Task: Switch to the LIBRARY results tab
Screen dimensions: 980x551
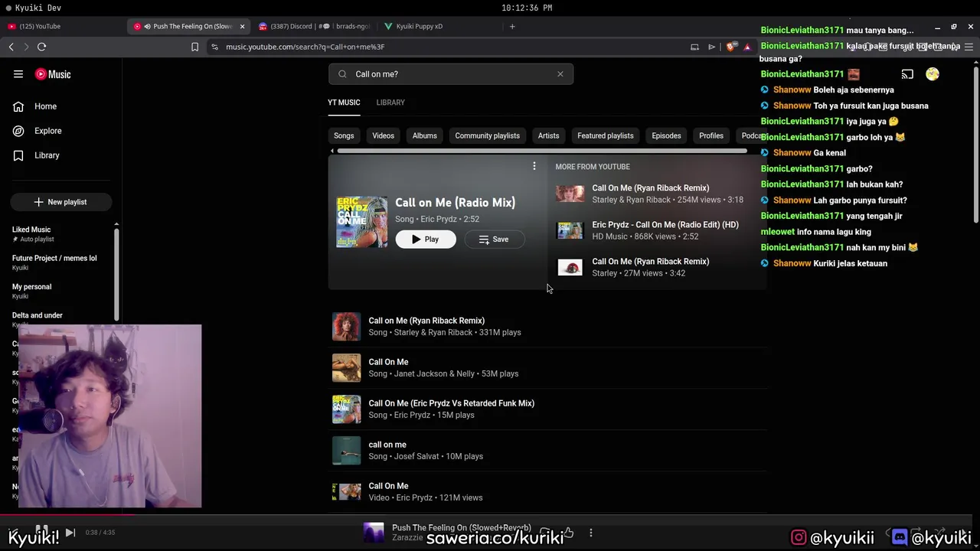Action: [x=390, y=103]
